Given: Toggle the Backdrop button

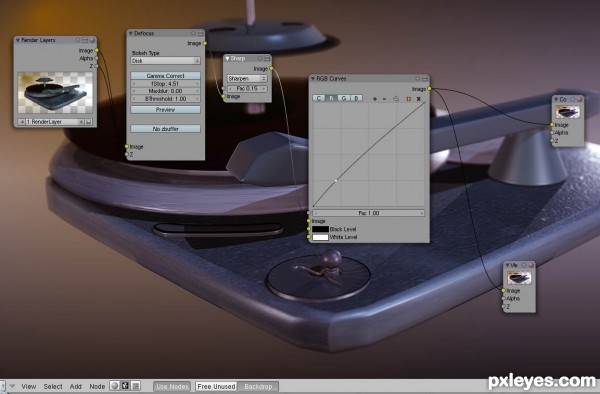Looking at the screenshot, I should pyautogui.click(x=258, y=386).
